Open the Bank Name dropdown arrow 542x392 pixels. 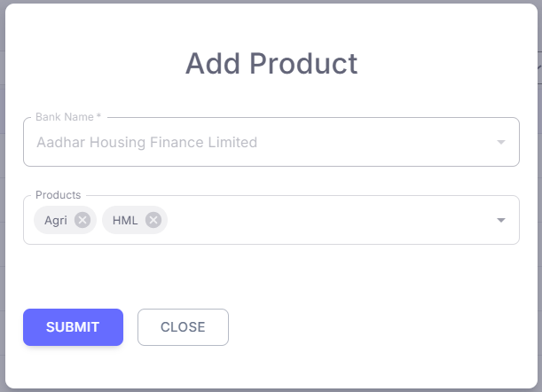[x=501, y=142]
